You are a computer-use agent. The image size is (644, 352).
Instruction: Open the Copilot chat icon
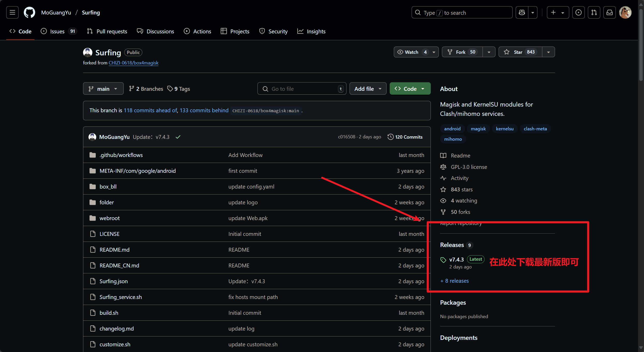click(522, 12)
